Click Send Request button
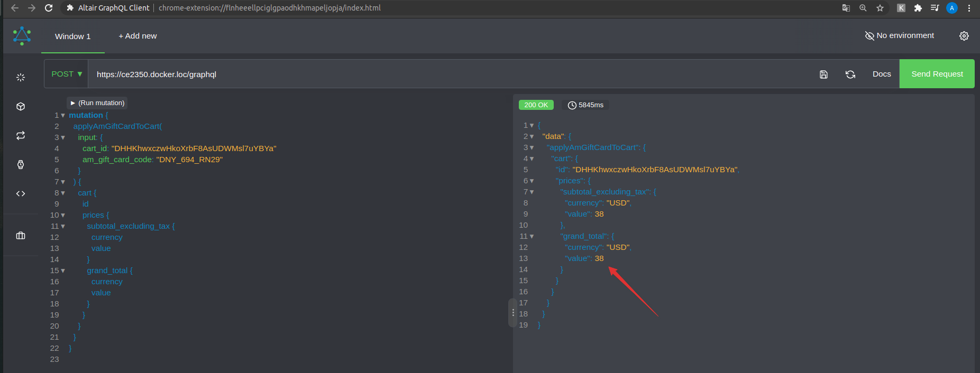 click(x=937, y=74)
